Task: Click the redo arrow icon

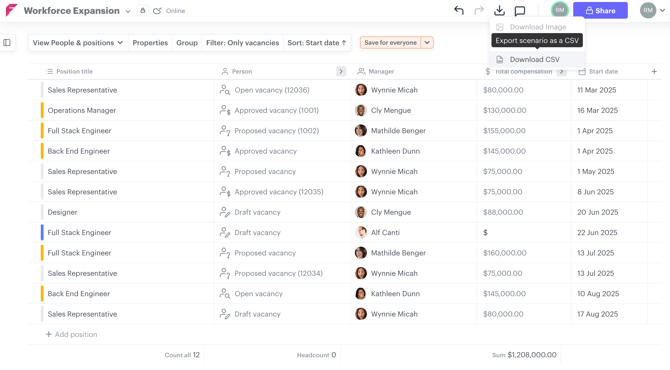Action: click(x=479, y=11)
